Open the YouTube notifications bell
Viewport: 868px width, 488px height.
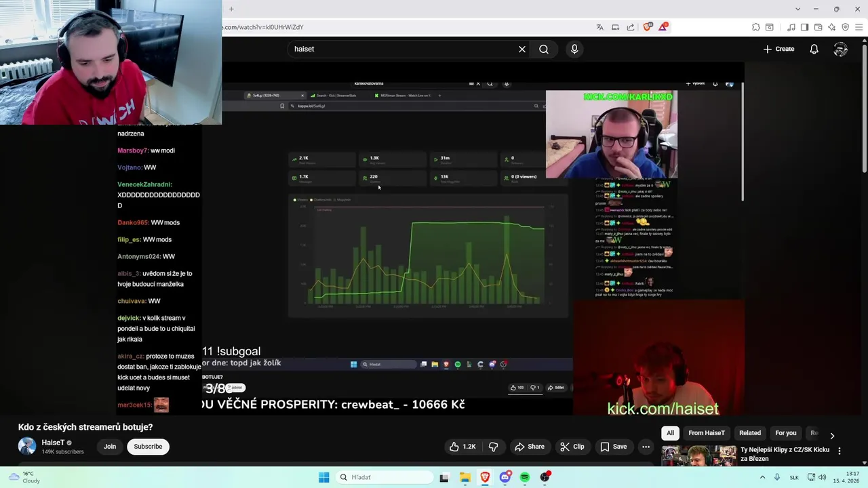click(814, 49)
